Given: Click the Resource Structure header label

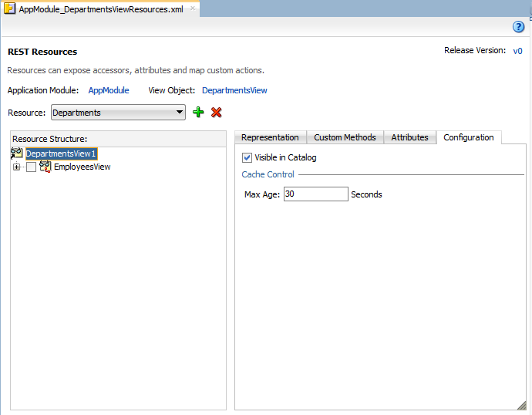Looking at the screenshot, I should click(50, 139).
